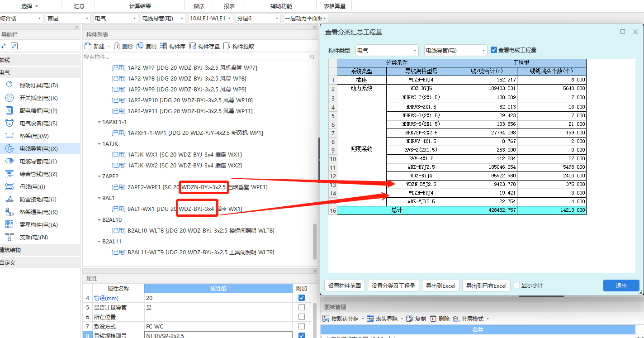The height and width of the screenshot is (338, 644).
Task: Toggle 附加 checkbox for 管径(mm) row
Action: (302, 298)
